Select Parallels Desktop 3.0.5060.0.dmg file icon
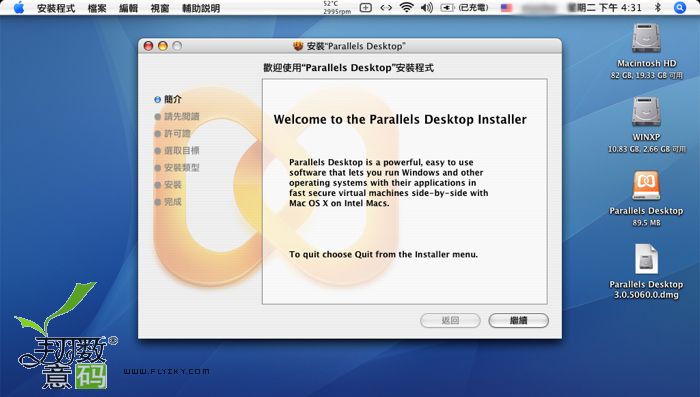700x397 pixels. click(646, 259)
